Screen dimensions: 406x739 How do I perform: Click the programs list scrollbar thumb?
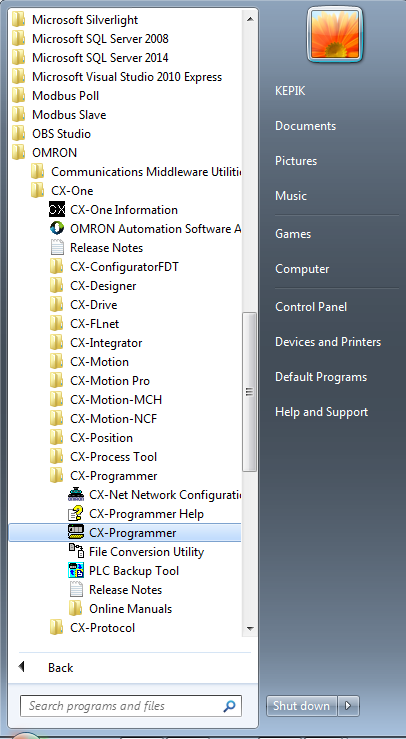[250, 391]
